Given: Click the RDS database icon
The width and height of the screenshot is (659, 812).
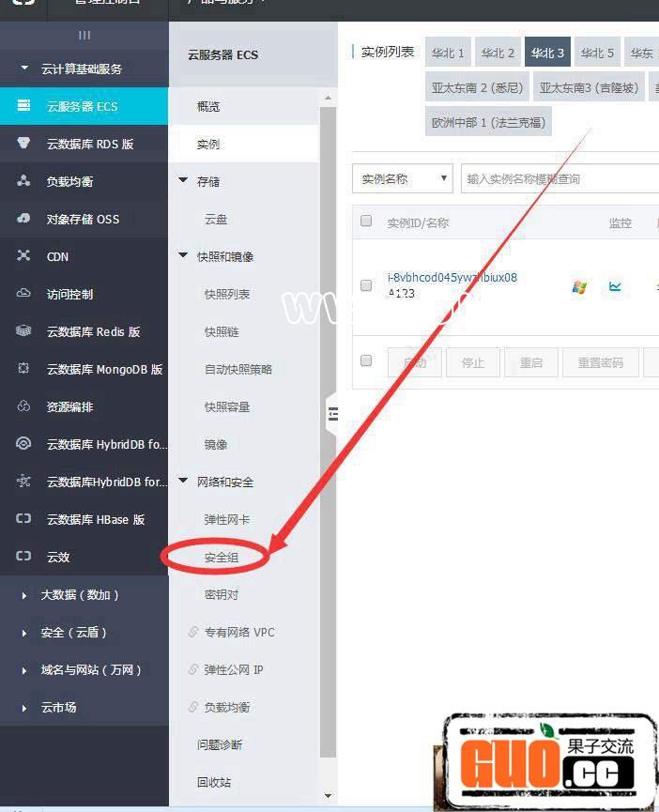Looking at the screenshot, I should pyautogui.click(x=24, y=144).
